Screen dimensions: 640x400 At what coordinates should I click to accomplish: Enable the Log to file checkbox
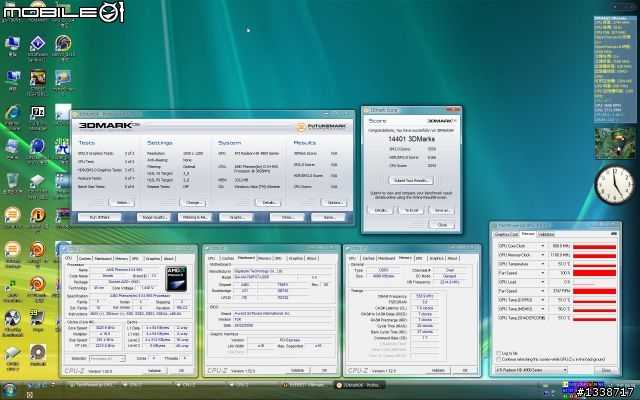500,353
